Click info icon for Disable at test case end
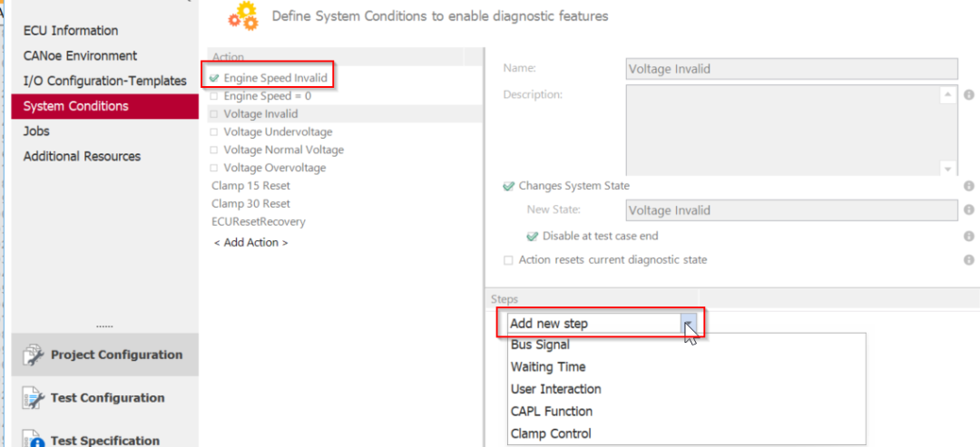This screenshot has height=447, width=980. coord(969,236)
